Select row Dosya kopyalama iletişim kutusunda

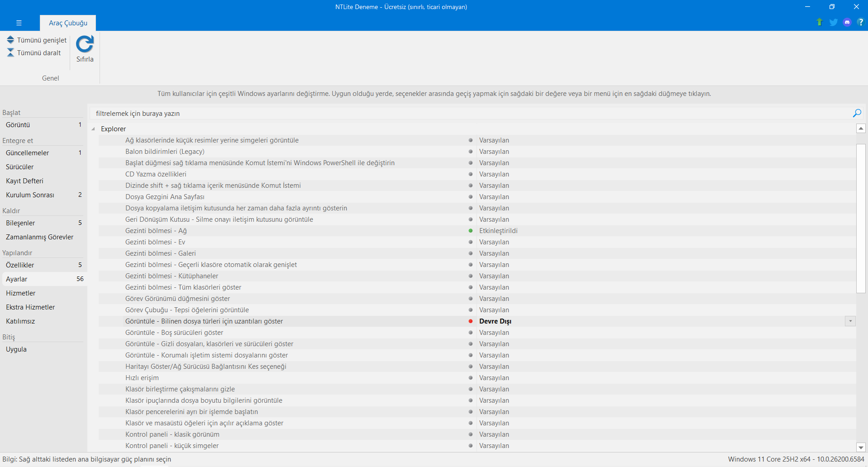[x=477, y=208]
